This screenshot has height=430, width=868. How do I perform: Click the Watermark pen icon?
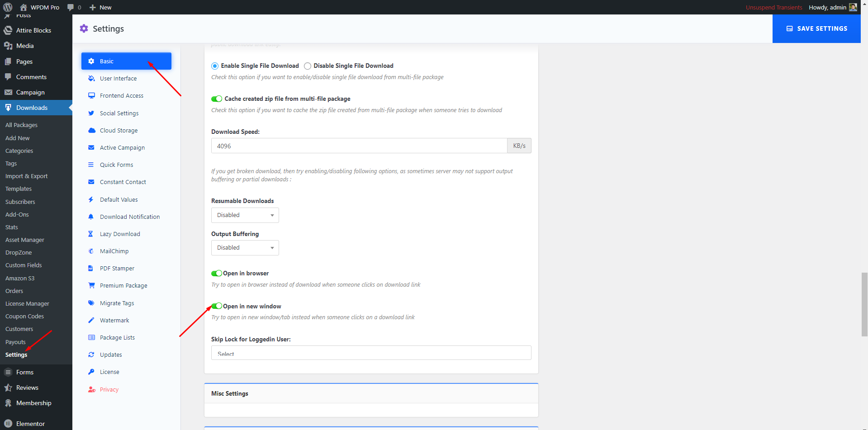tap(91, 320)
